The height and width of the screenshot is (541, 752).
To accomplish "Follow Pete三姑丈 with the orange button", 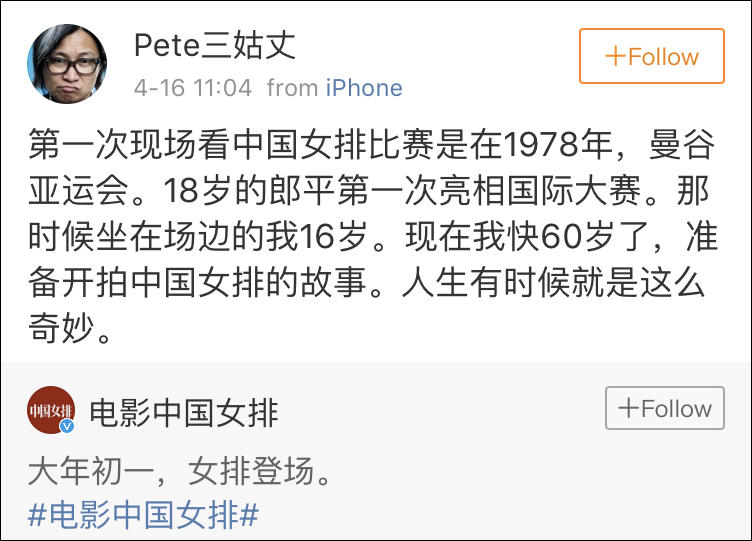I will [x=651, y=56].
